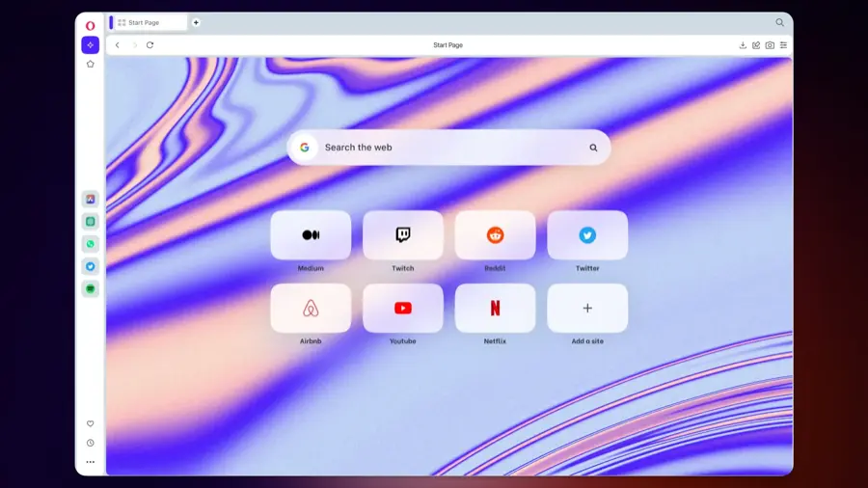Open the Reddit speed dial tile

(x=495, y=235)
